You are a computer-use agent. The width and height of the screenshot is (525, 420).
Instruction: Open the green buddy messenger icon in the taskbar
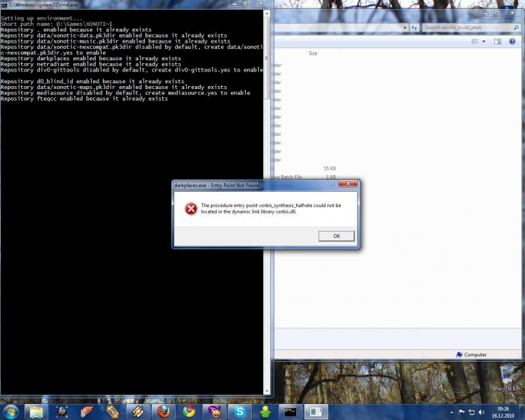[265, 412]
